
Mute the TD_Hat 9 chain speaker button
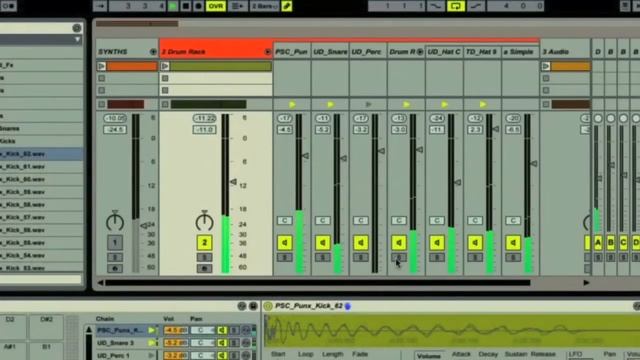point(475,242)
